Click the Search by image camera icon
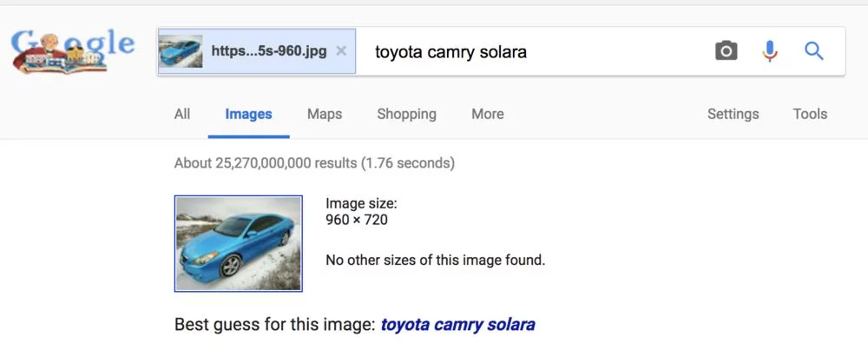The width and height of the screenshot is (868, 350). 726,51
